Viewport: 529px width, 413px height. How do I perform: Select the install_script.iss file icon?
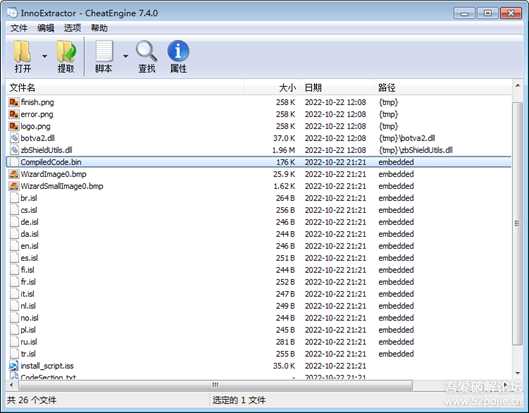click(x=14, y=366)
